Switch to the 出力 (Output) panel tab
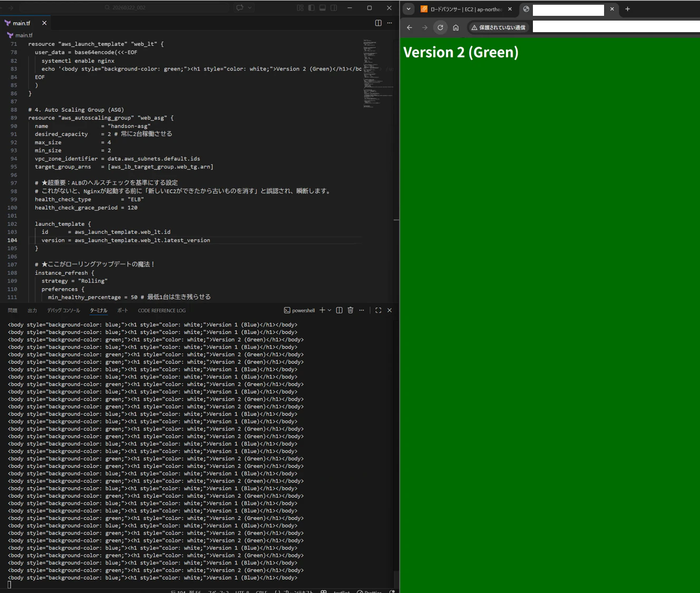The width and height of the screenshot is (700, 593). [32, 310]
